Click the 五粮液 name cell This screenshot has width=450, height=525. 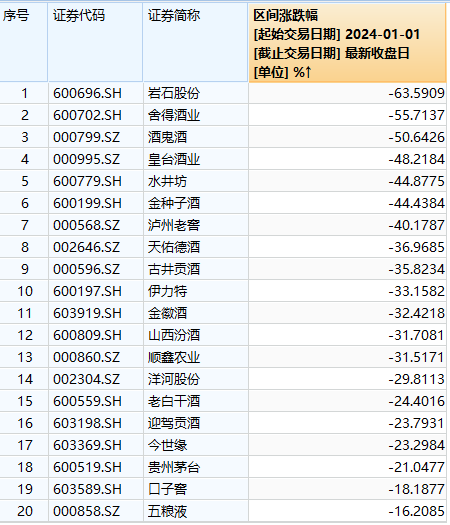(196, 511)
